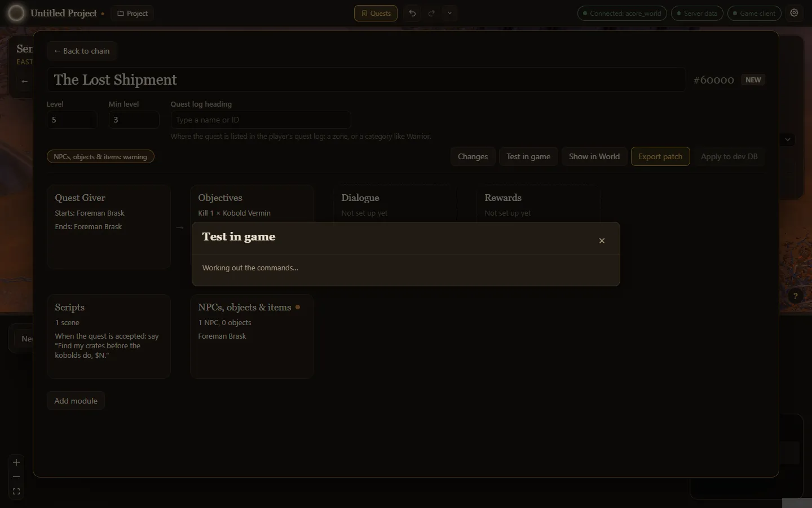
Task: Edit The Lost Shipment title field
Action: click(367, 80)
